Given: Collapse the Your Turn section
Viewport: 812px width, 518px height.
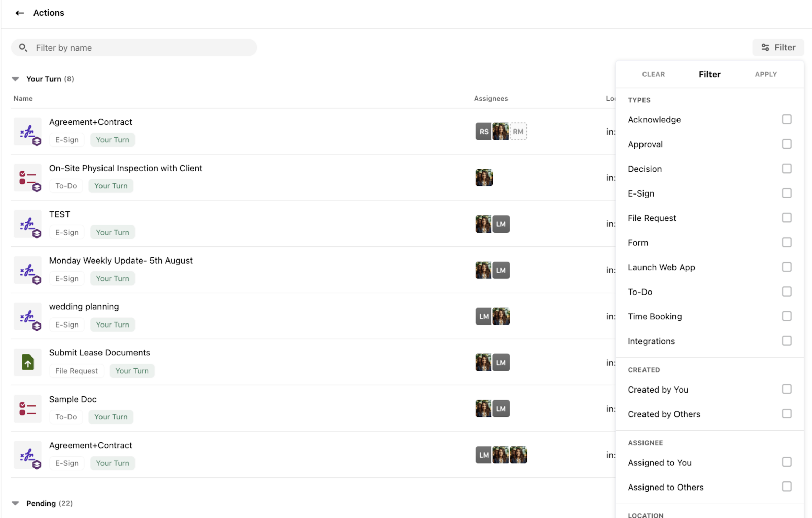Looking at the screenshot, I should pos(15,79).
